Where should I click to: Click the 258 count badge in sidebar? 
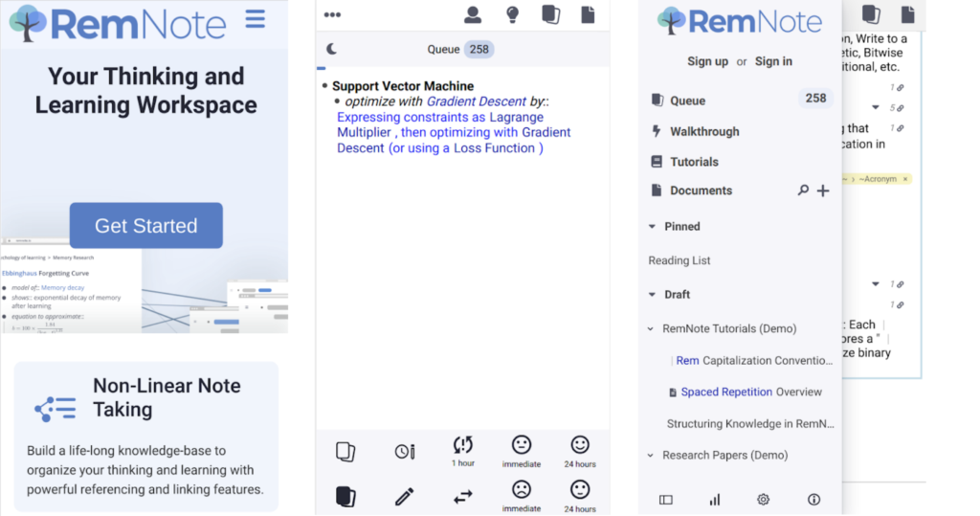815,99
